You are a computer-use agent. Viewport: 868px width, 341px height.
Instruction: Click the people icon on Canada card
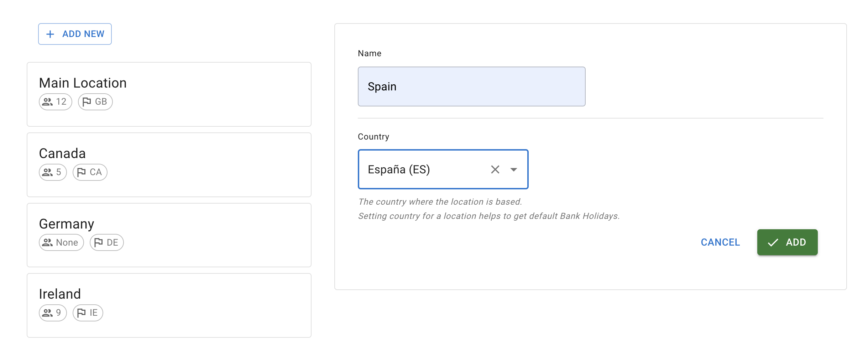click(47, 172)
